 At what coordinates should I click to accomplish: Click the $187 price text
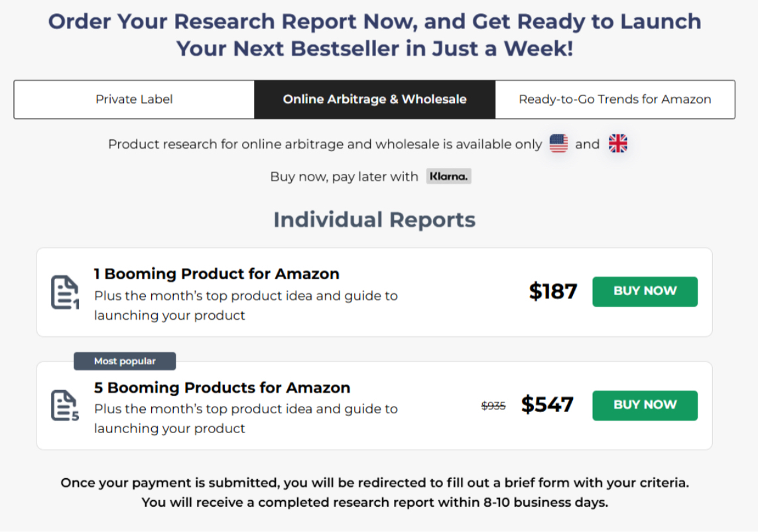pos(553,291)
